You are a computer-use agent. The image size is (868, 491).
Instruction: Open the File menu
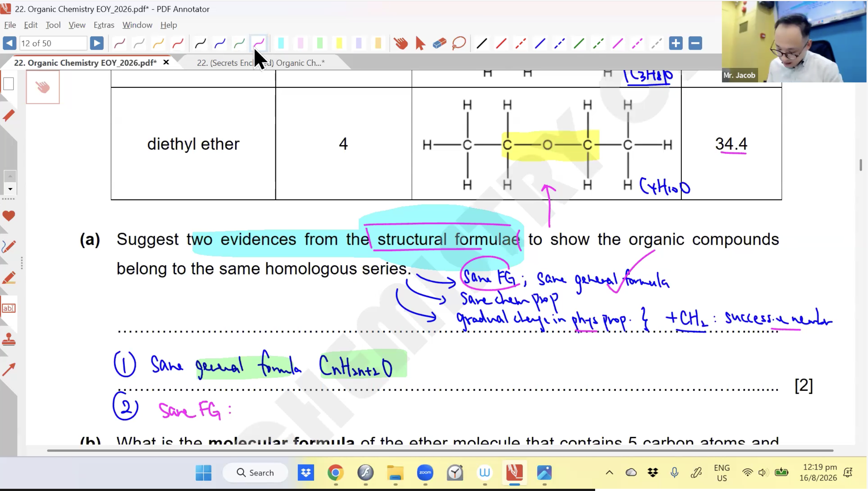click(x=10, y=25)
